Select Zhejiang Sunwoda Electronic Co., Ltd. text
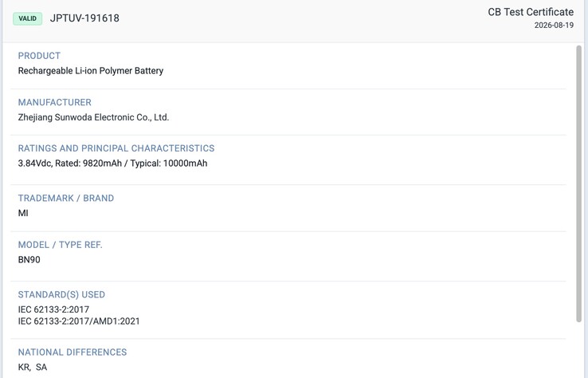 tap(93, 117)
